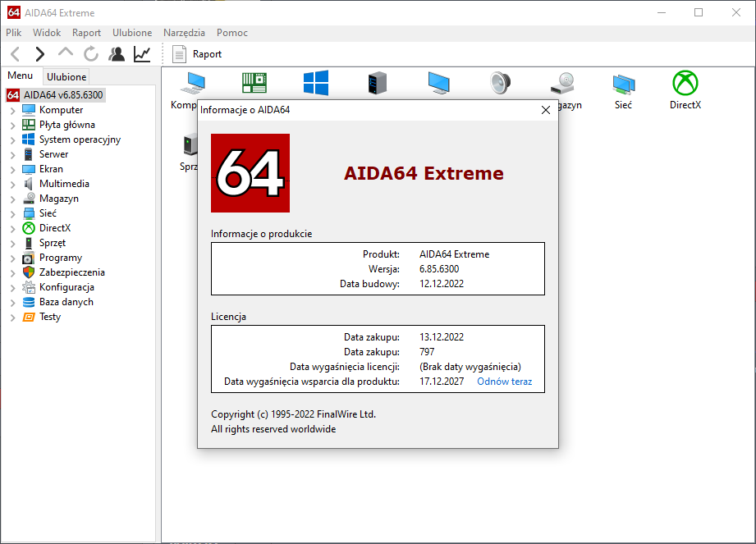
Task: Expand the Sieć tree node
Action: tap(13, 214)
